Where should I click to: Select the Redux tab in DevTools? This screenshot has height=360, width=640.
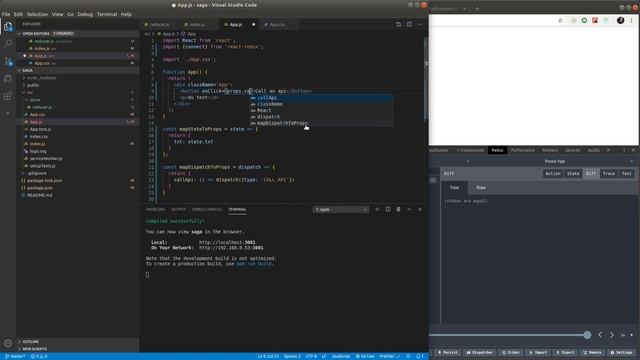click(497, 150)
